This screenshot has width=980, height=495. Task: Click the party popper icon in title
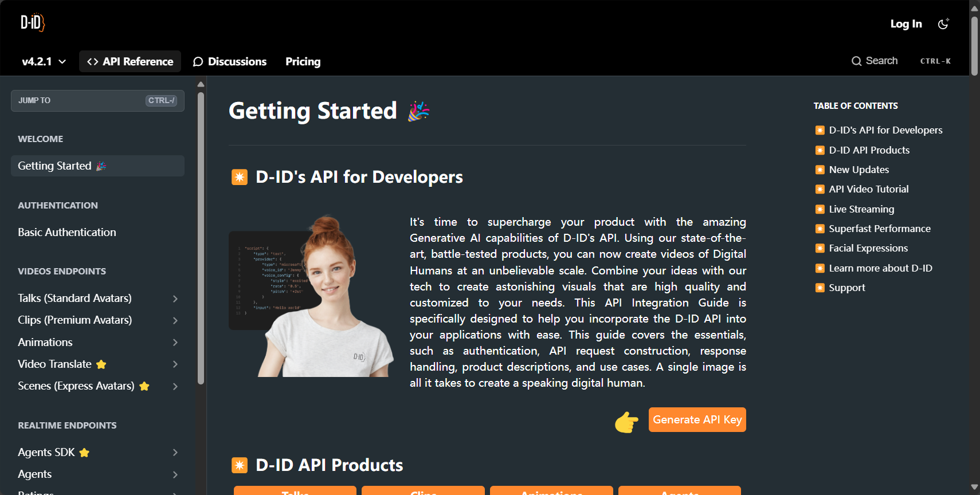coord(419,111)
